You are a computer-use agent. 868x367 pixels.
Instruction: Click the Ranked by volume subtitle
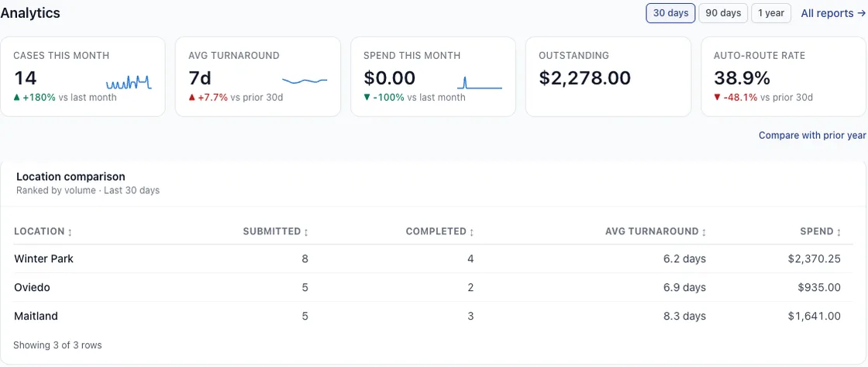tap(88, 191)
